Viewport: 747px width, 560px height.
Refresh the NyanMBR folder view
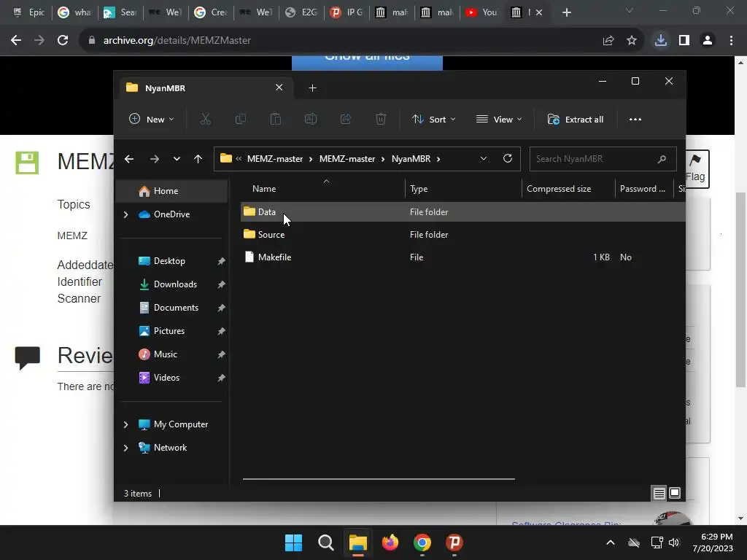click(x=508, y=158)
